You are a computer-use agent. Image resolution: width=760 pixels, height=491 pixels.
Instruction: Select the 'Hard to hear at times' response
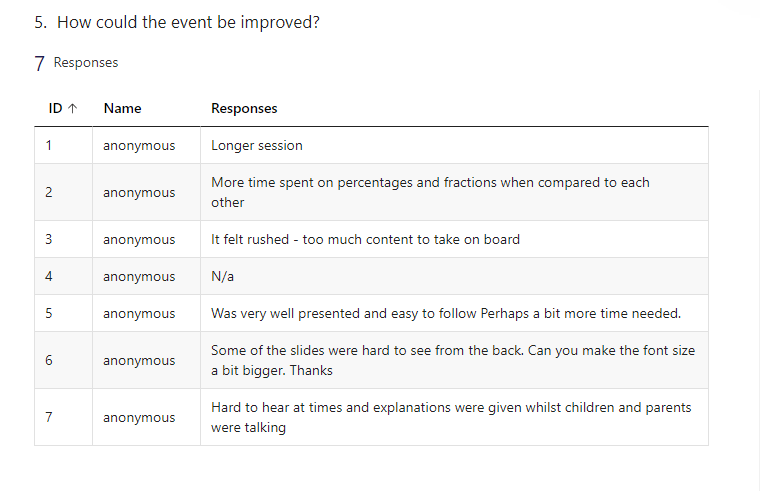coord(451,417)
